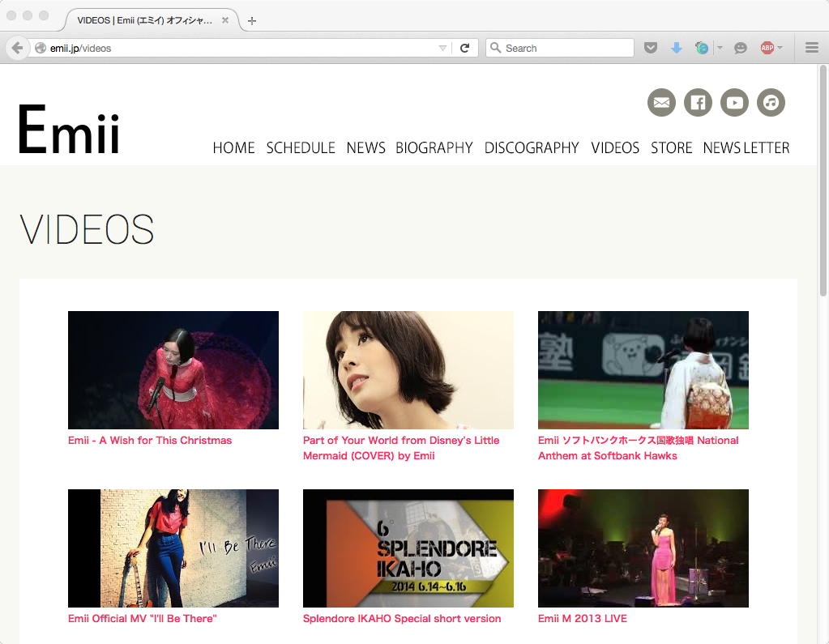Open the downloads arrow icon
The width and height of the screenshot is (829, 644).
pyautogui.click(x=676, y=48)
